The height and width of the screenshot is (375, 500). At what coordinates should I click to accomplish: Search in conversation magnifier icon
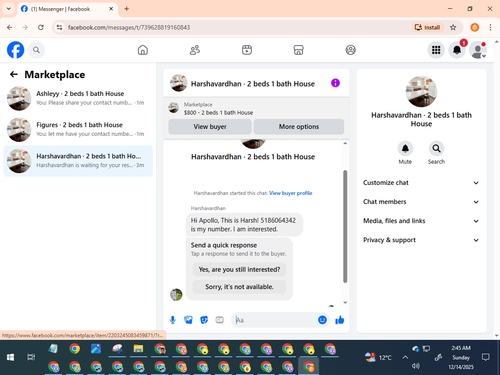point(436,148)
